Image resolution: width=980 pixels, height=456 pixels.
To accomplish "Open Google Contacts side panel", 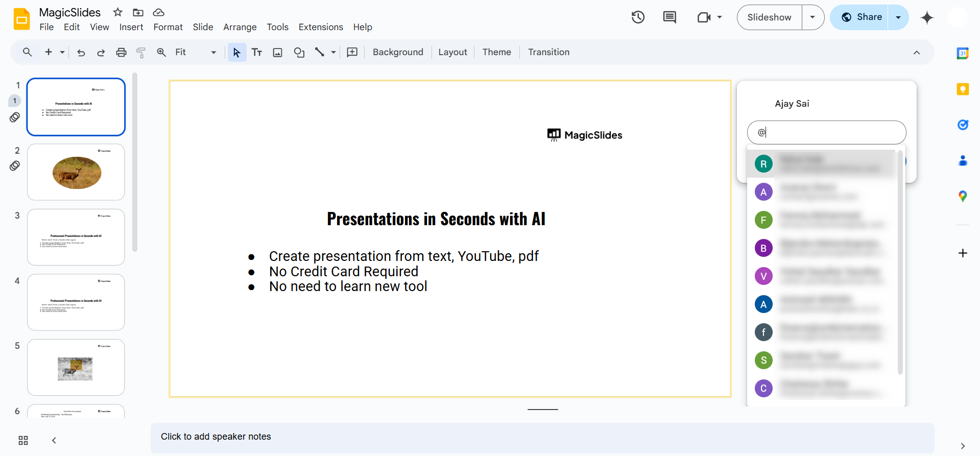I will (963, 161).
